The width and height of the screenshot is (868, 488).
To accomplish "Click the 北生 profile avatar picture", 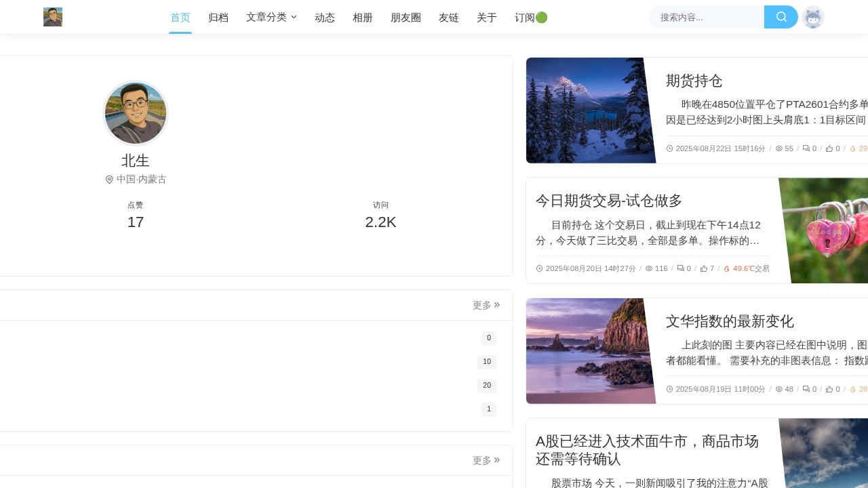I will pyautogui.click(x=136, y=113).
